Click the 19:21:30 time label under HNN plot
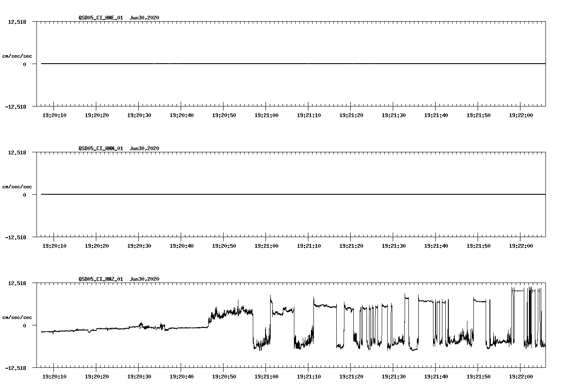Image resolution: width=576 pixels, height=392 pixels. point(394,246)
